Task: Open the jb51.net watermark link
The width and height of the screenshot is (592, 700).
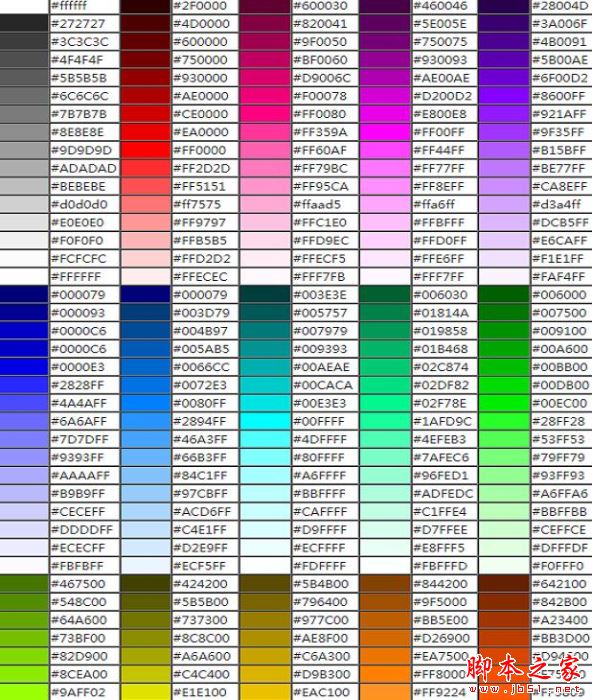Action: click(525, 675)
